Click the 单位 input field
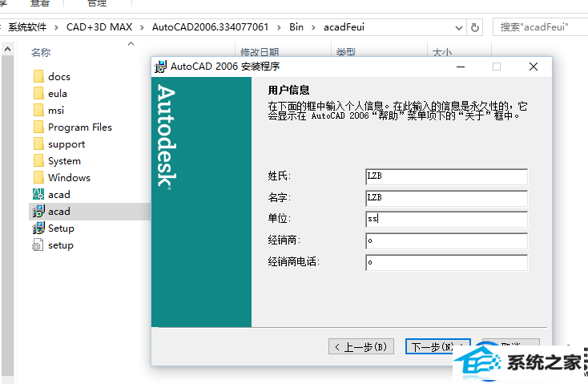This screenshot has width=588, height=384. [446, 219]
